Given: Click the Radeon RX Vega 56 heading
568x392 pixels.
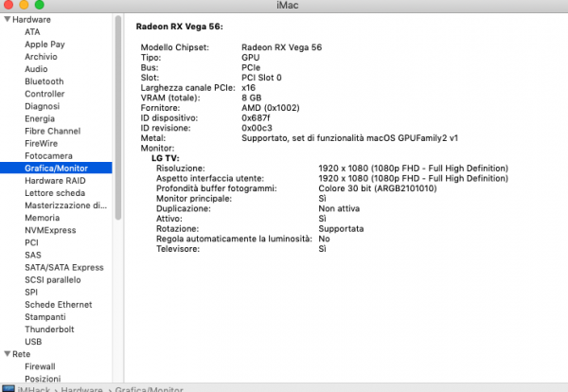Looking at the screenshot, I should pos(179,27).
